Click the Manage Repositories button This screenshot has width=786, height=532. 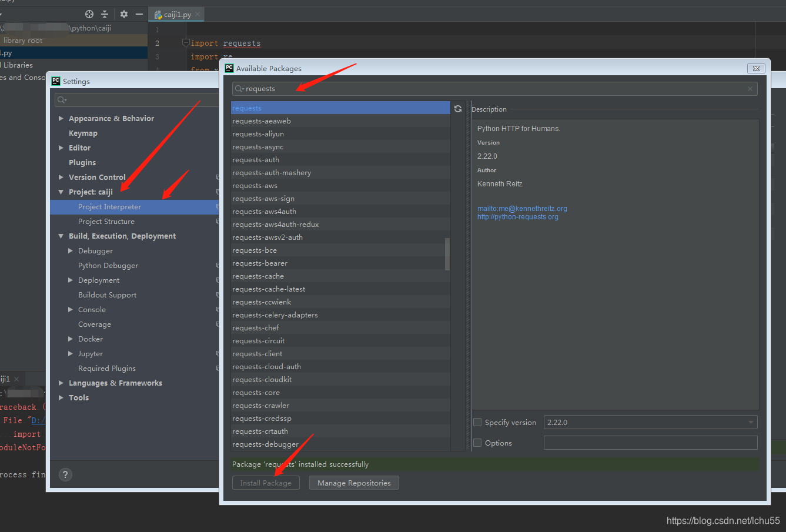(x=354, y=483)
